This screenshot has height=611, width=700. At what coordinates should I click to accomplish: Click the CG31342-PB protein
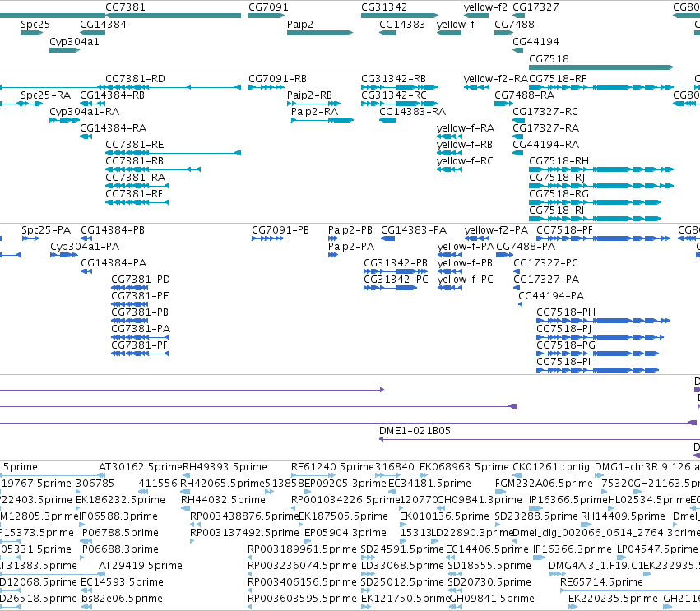[x=396, y=272]
